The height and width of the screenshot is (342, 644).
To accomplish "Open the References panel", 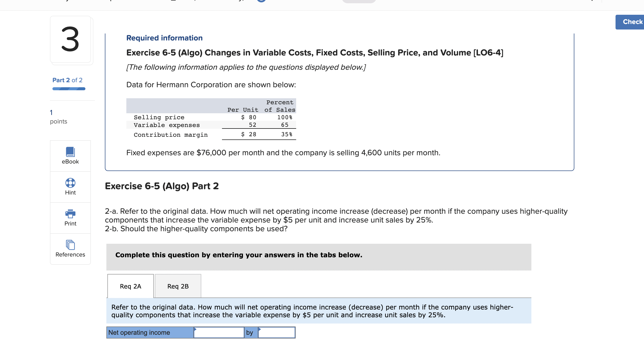I will tap(70, 249).
